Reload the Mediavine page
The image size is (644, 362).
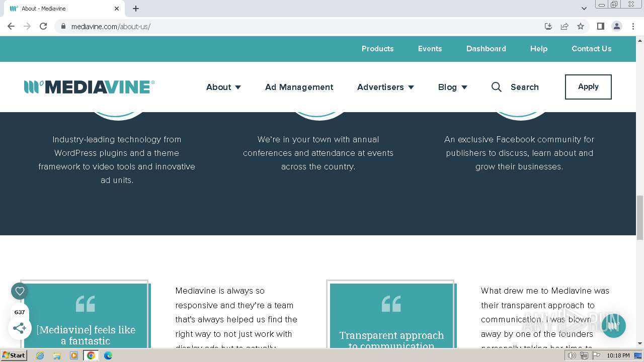pos(43,26)
